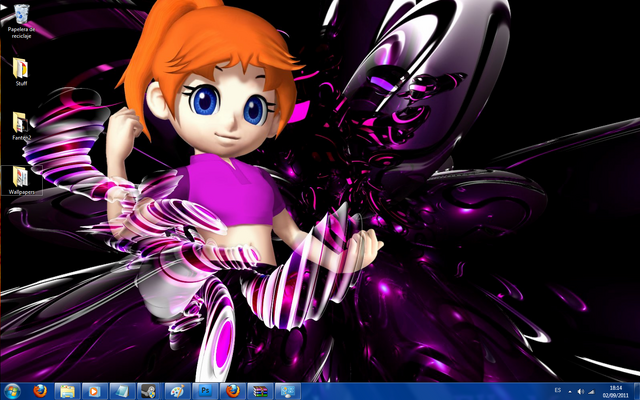This screenshot has width=640, height=400.
Task: Open the Windows Start menu orb
Action: pyautogui.click(x=12, y=391)
